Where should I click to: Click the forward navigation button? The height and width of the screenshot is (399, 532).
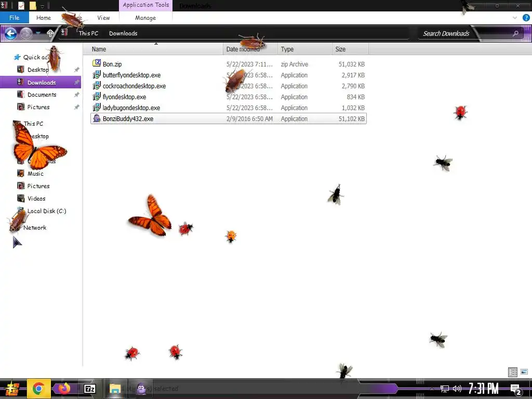tap(26, 33)
